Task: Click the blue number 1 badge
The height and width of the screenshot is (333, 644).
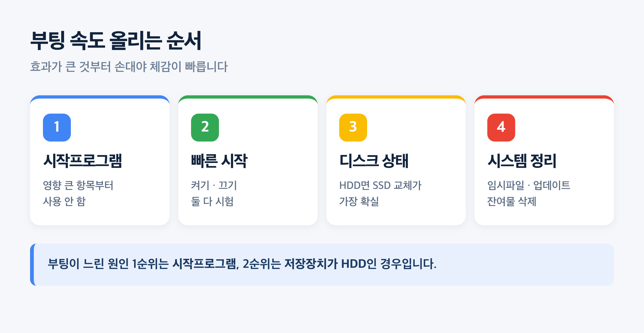Action: [57, 128]
